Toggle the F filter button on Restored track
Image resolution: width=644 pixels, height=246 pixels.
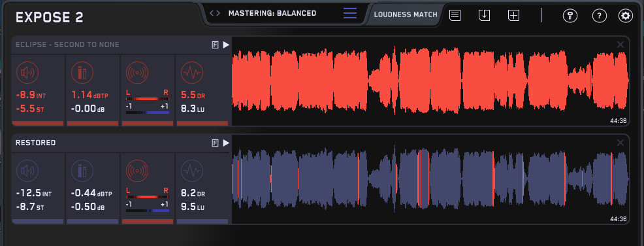[215, 143]
